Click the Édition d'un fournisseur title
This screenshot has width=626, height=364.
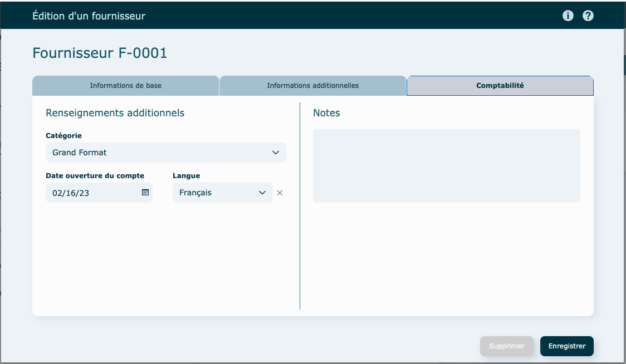tap(89, 16)
